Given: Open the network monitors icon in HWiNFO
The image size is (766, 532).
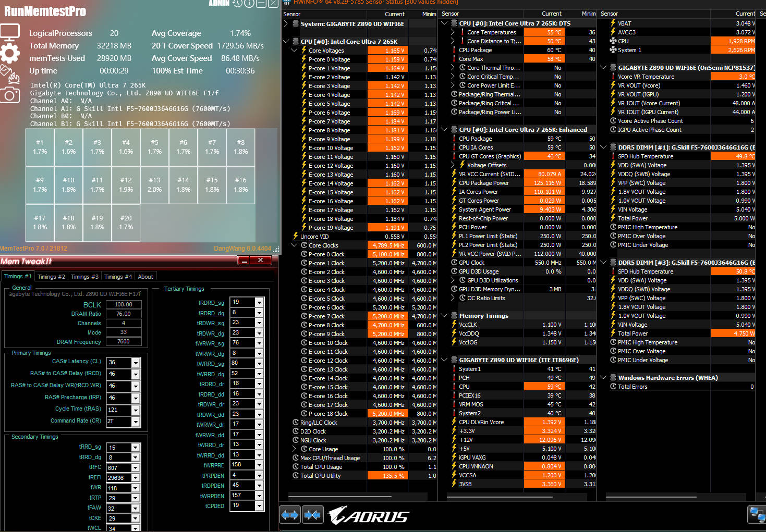Looking at the screenshot, I should coord(757,515).
